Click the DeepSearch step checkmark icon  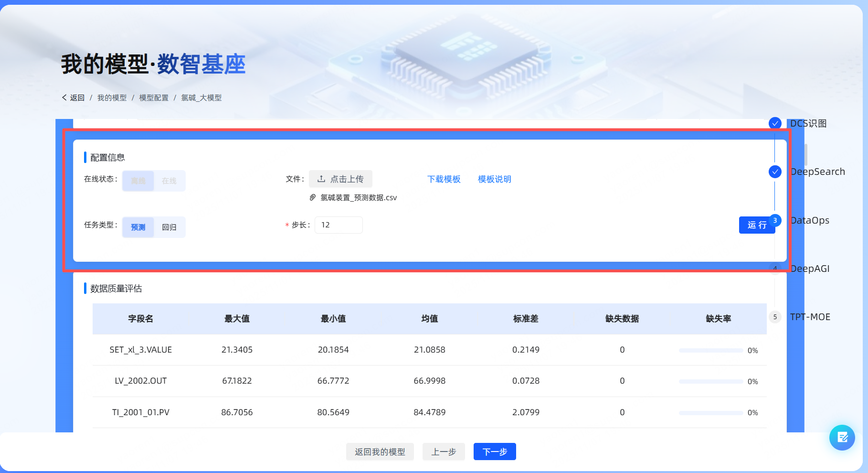pyautogui.click(x=775, y=172)
